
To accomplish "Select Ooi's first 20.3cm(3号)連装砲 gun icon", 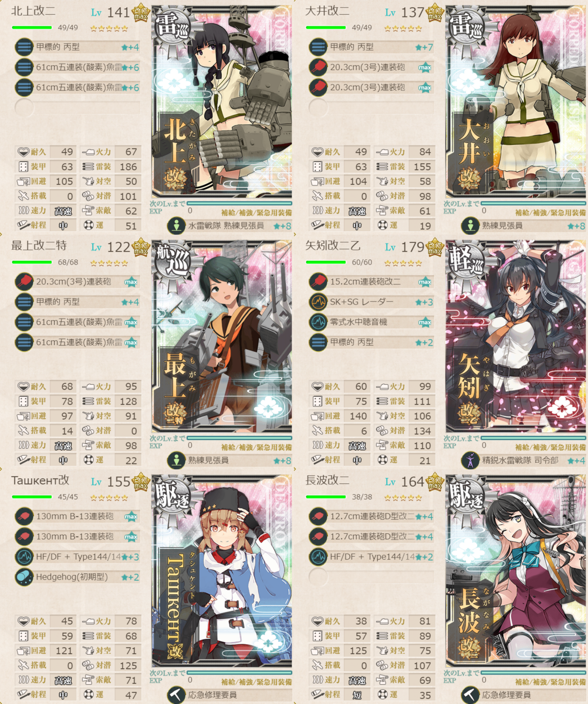I will tap(318, 67).
